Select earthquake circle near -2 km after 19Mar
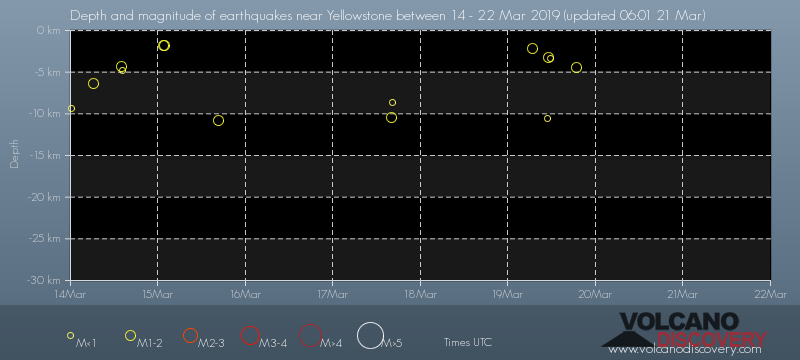This screenshot has height=360, width=800. [x=533, y=49]
